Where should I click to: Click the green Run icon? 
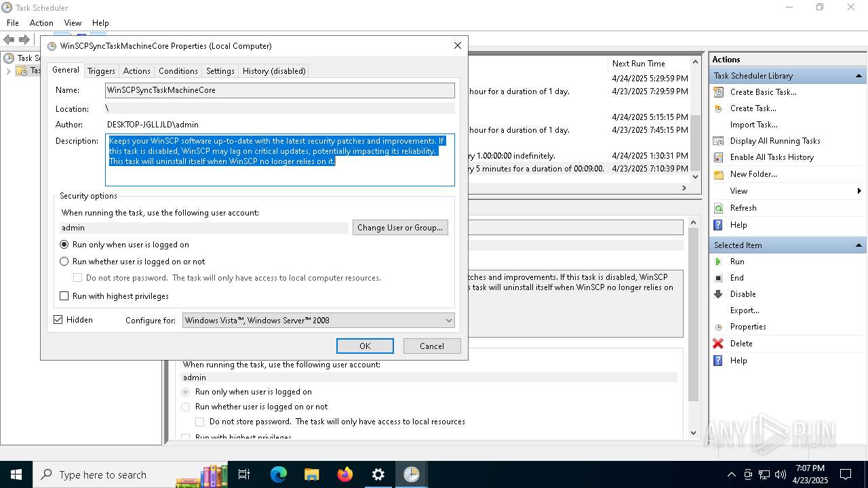click(718, 262)
